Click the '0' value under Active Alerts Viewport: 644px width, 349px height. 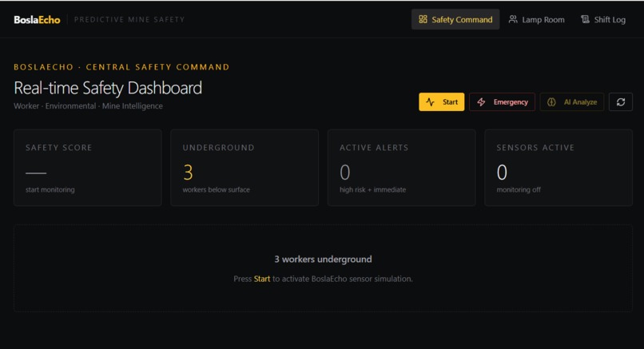pyautogui.click(x=345, y=173)
